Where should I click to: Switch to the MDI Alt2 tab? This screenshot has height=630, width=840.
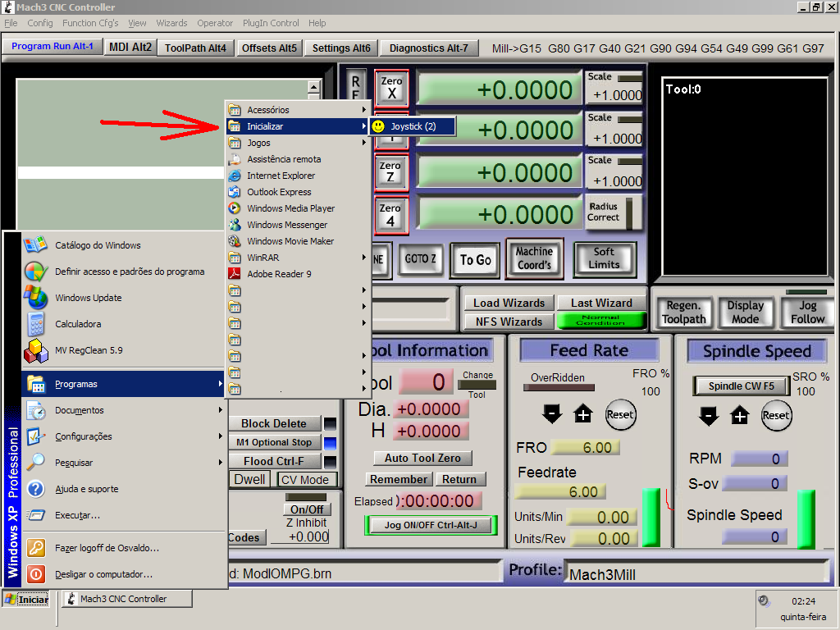(130, 47)
